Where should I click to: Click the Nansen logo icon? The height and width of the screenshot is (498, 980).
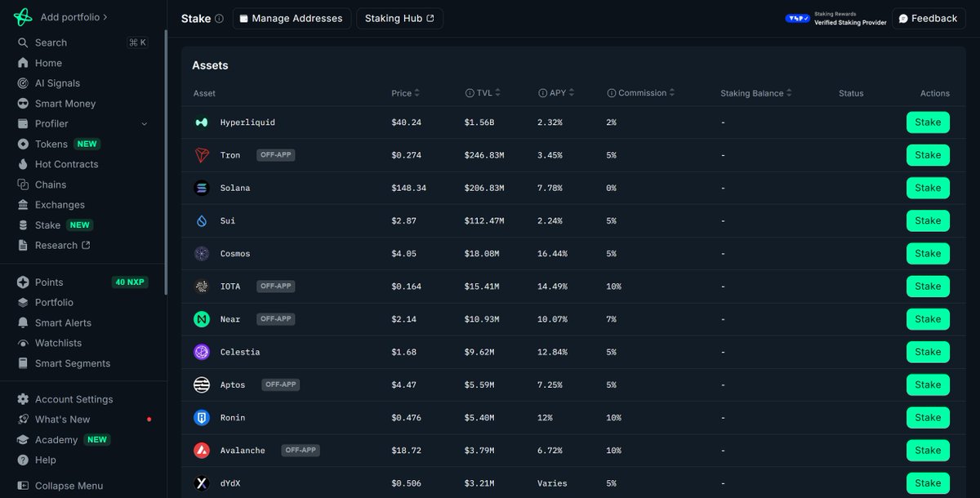tap(23, 17)
